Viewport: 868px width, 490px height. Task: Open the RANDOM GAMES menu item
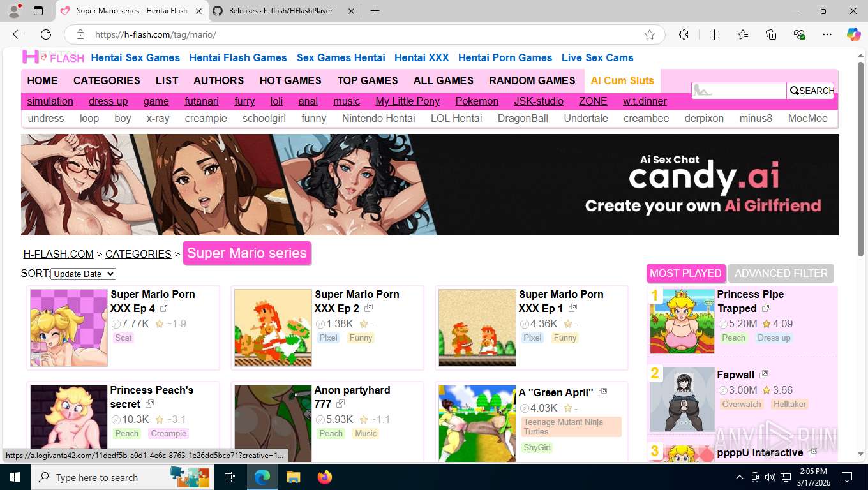tap(532, 80)
